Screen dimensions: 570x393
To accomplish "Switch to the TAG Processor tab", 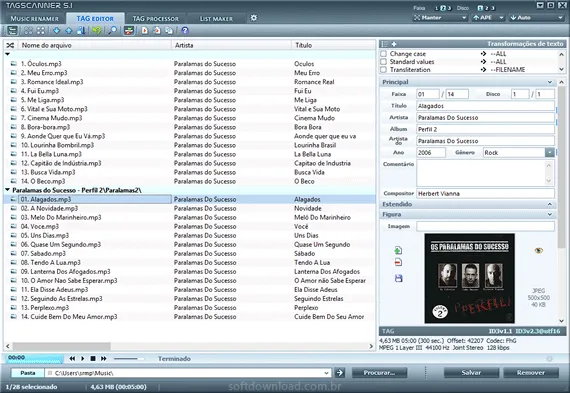I will (x=156, y=19).
